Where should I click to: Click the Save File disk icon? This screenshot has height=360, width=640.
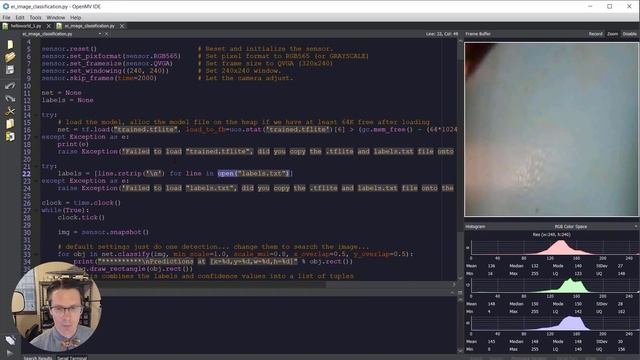click(x=10, y=70)
